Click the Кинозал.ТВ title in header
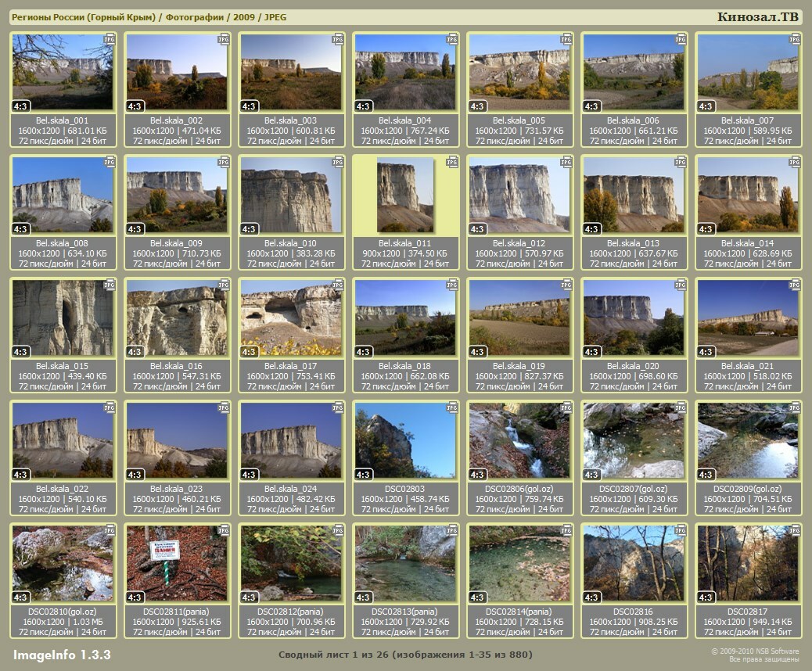Screen dimensions: 812x671 pyautogui.click(x=757, y=17)
